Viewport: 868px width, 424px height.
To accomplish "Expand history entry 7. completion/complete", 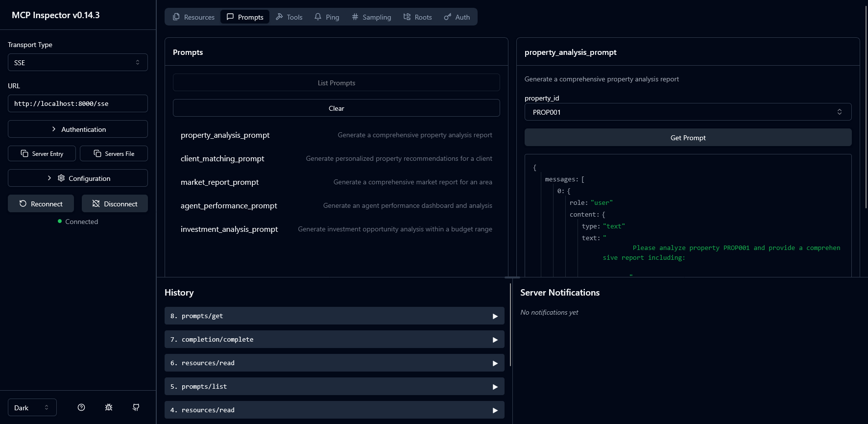I will pos(335,339).
